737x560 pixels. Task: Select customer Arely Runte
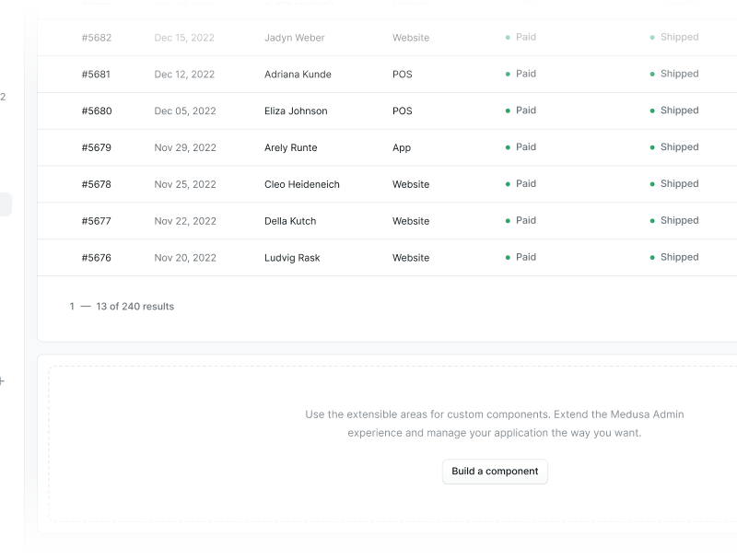[290, 147]
